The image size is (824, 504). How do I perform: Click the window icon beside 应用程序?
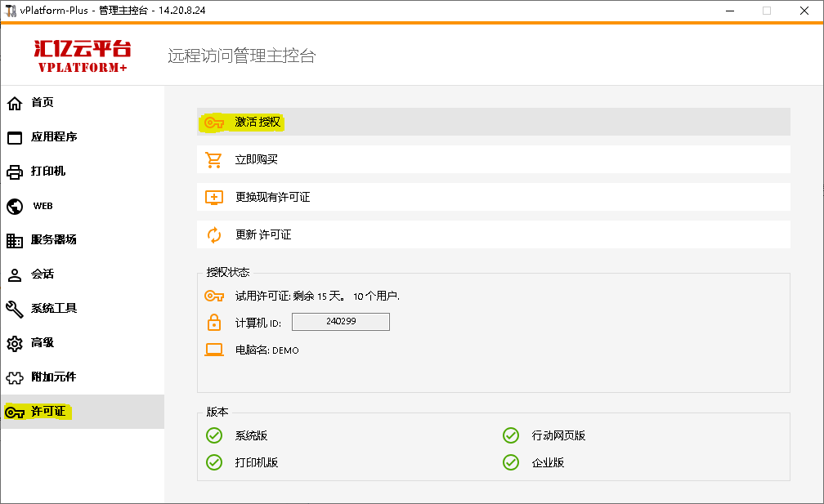click(x=15, y=137)
